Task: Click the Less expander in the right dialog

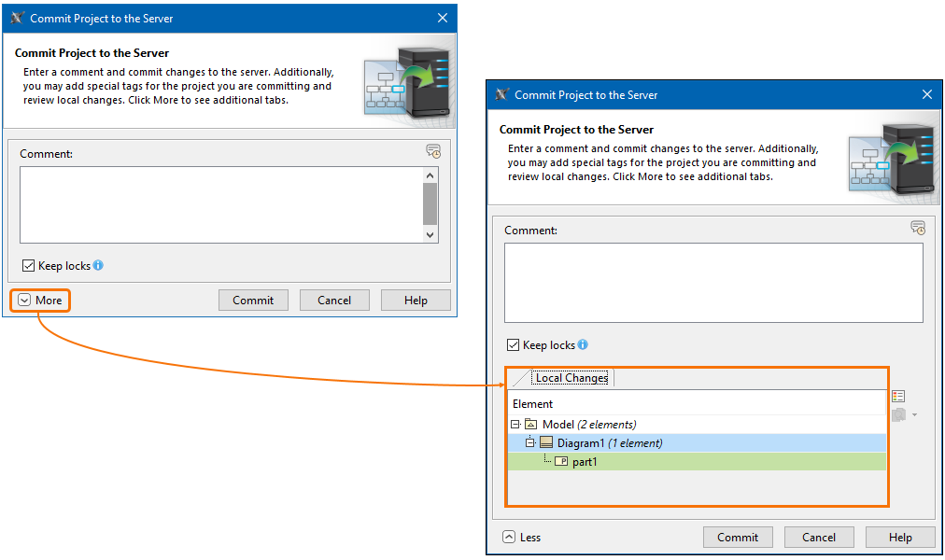Action: (522, 537)
